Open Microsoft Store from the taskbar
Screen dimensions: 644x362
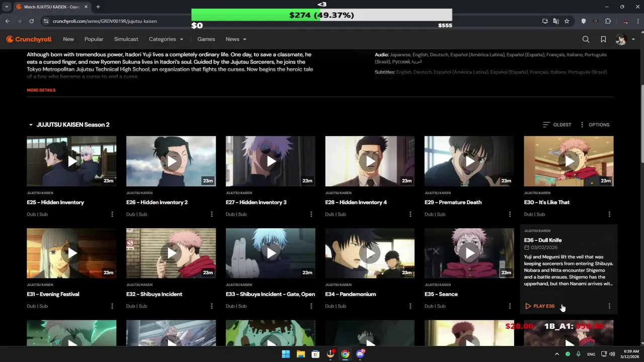click(x=315, y=354)
